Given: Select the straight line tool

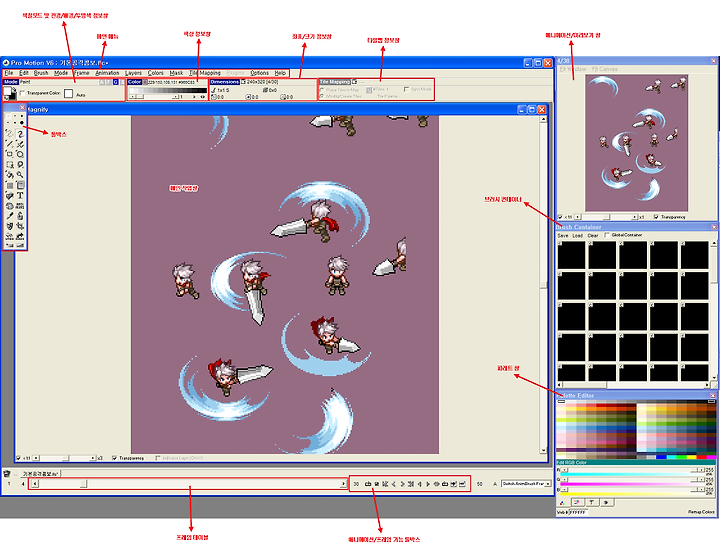Looking at the screenshot, I should point(9,144).
